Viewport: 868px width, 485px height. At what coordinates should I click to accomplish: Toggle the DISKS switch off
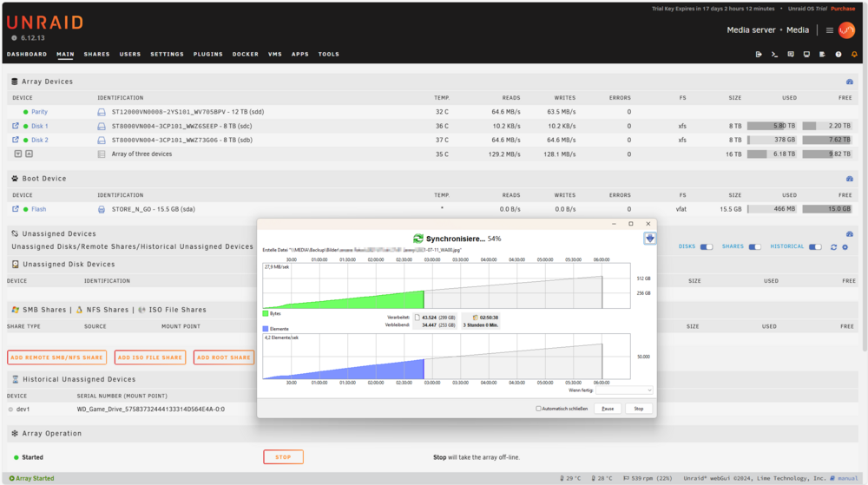tap(707, 246)
